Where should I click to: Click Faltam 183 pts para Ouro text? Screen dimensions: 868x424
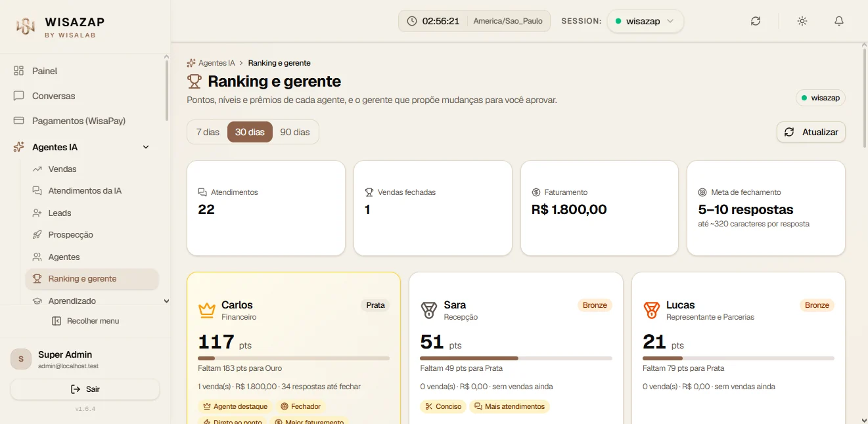coord(240,368)
